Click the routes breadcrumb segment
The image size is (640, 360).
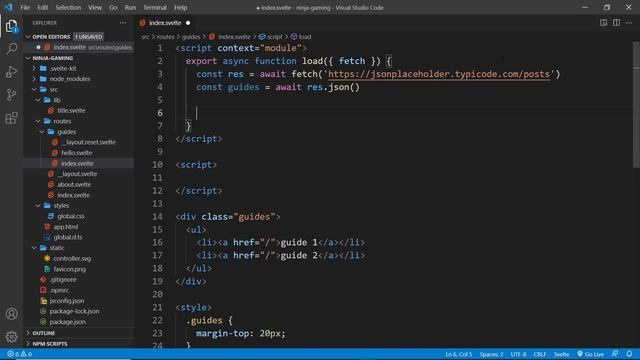[166, 37]
